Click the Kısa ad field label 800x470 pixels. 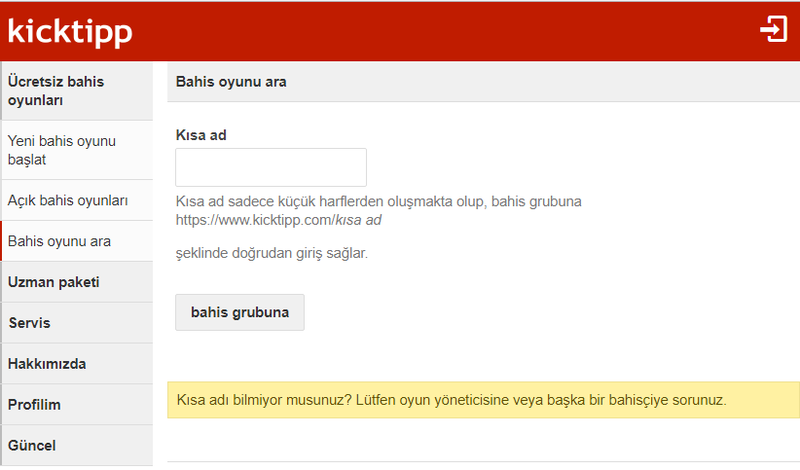tap(201, 135)
